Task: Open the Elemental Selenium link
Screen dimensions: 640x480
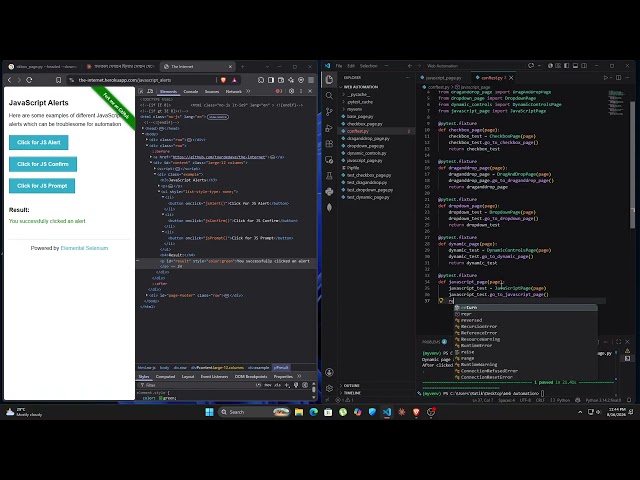Action: 84,248
